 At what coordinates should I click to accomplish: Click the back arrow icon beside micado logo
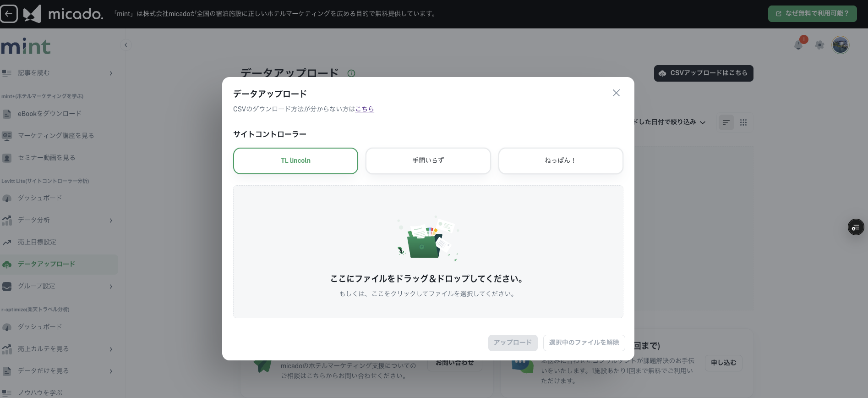tap(9, 14)
